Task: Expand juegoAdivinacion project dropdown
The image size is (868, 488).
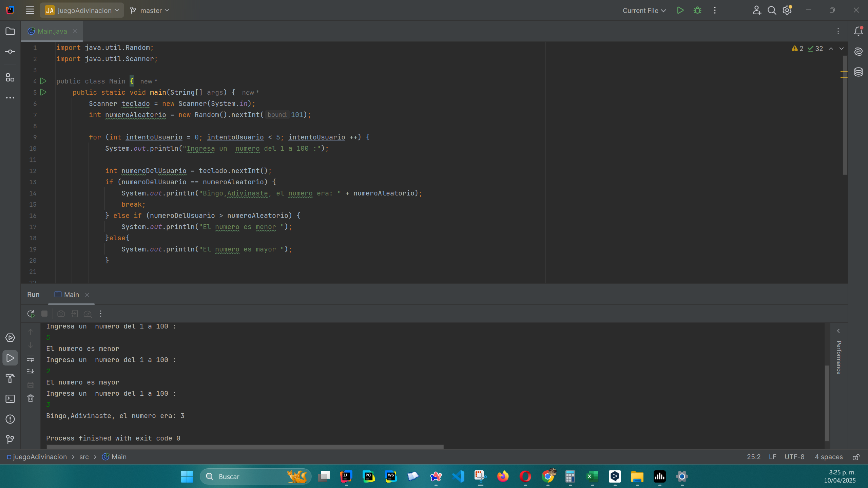Action: tap(82, 10)
